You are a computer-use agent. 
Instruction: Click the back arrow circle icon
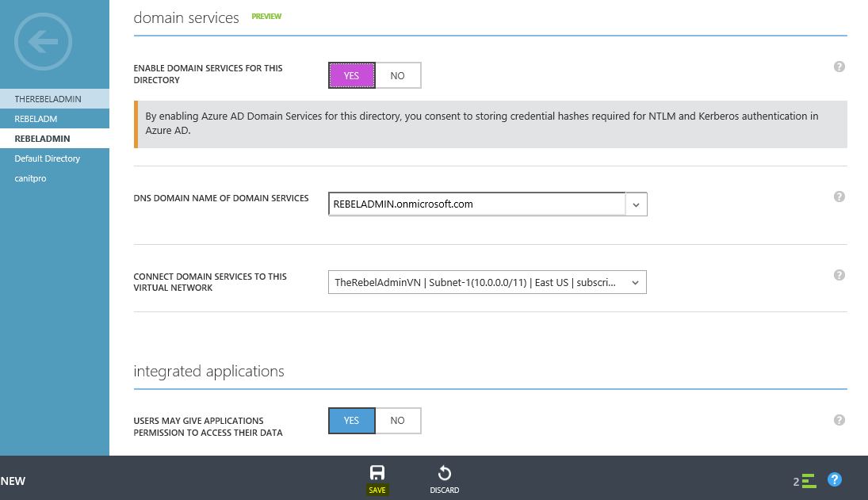point(43,41)
